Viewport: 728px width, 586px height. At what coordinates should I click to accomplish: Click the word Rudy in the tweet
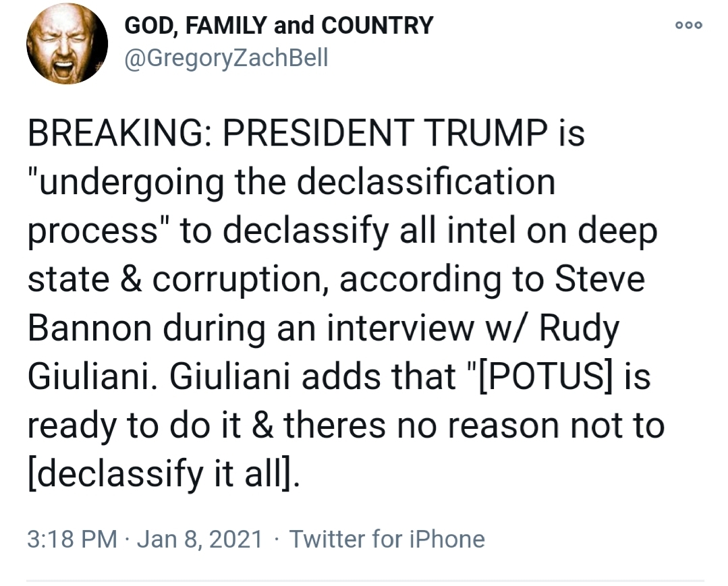point(579,330)
